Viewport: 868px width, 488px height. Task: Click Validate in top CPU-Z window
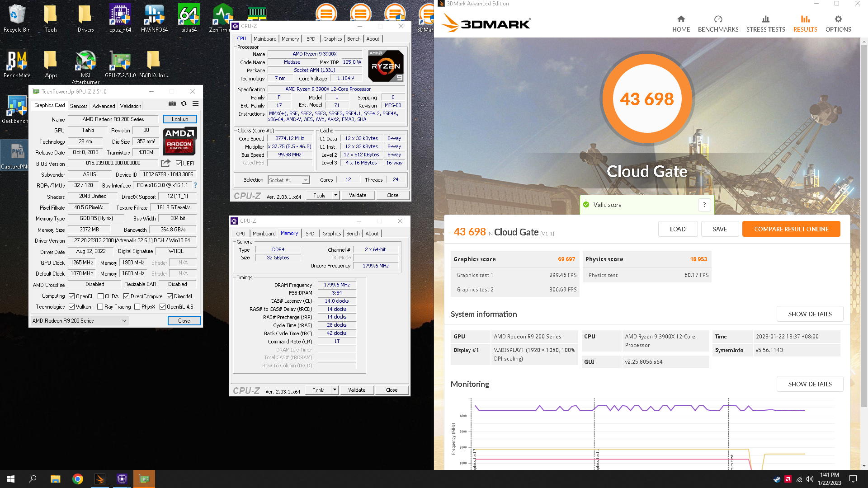tap(358, 195)
